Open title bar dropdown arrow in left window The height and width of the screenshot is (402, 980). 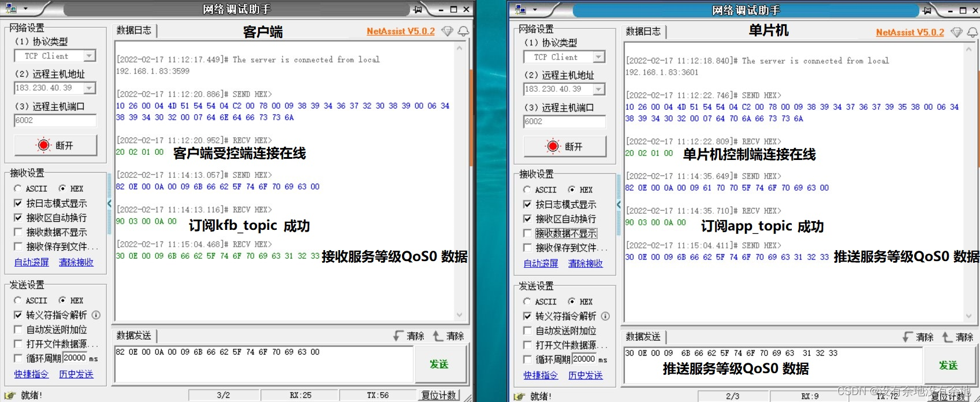25,9
